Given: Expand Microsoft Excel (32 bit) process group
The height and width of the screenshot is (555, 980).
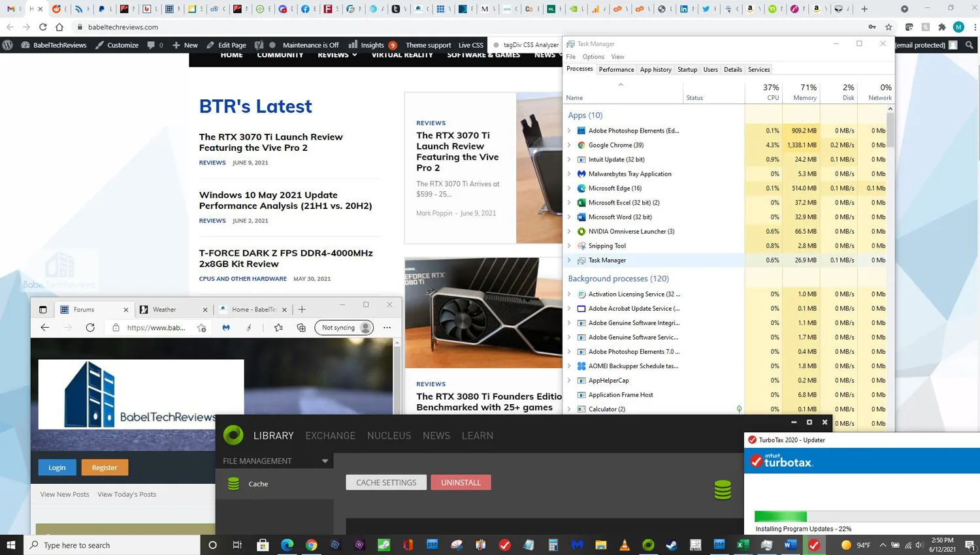Looking at the screenshot, I should point(569,202).
